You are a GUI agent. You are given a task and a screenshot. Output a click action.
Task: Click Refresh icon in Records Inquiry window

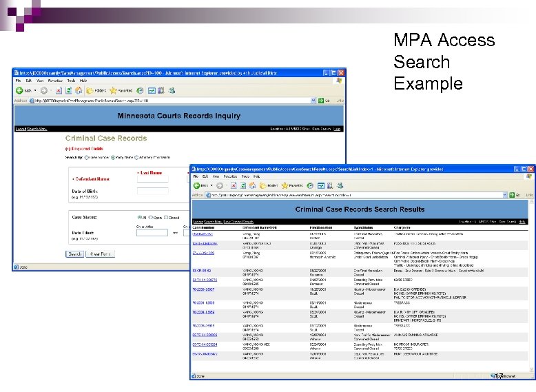click(x=68, y=90)
